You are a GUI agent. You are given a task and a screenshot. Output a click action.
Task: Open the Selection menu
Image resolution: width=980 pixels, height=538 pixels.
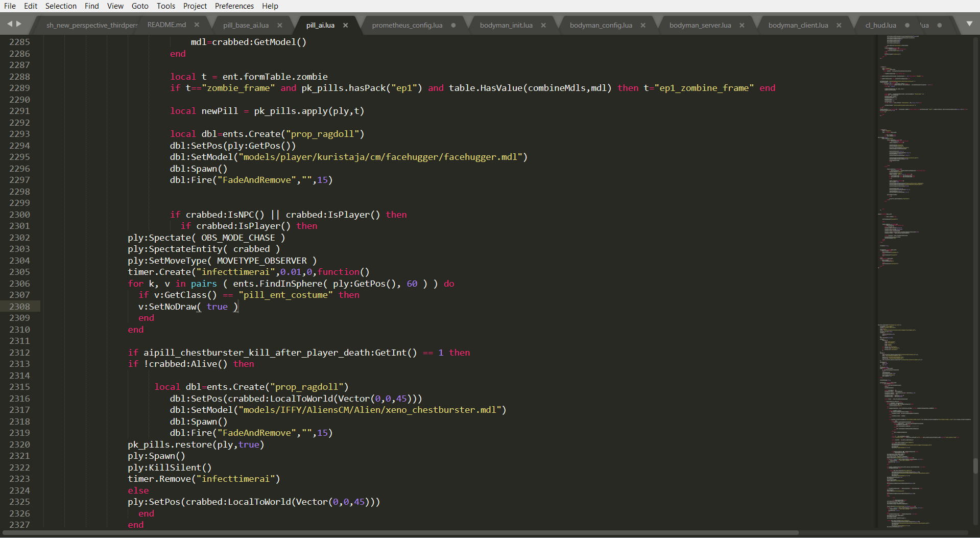point(61,6)
